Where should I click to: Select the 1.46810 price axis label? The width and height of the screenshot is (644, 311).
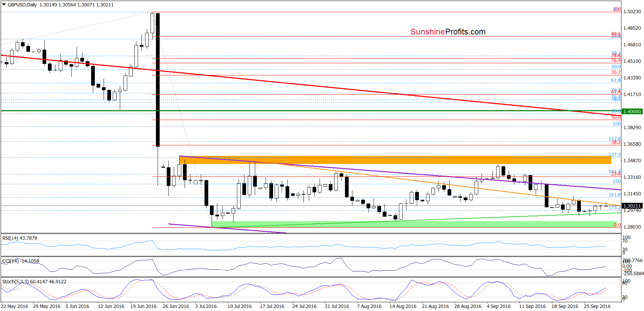632,45
